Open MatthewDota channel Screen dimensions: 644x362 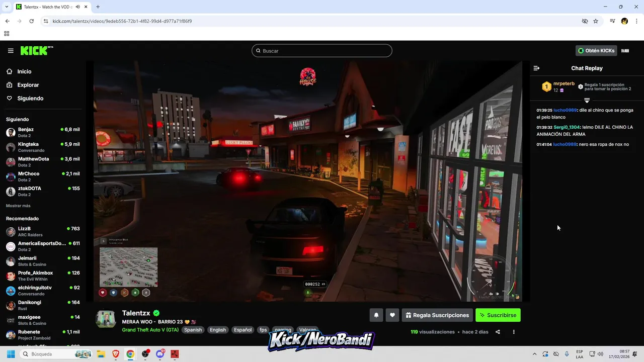[x=43, y=161]
